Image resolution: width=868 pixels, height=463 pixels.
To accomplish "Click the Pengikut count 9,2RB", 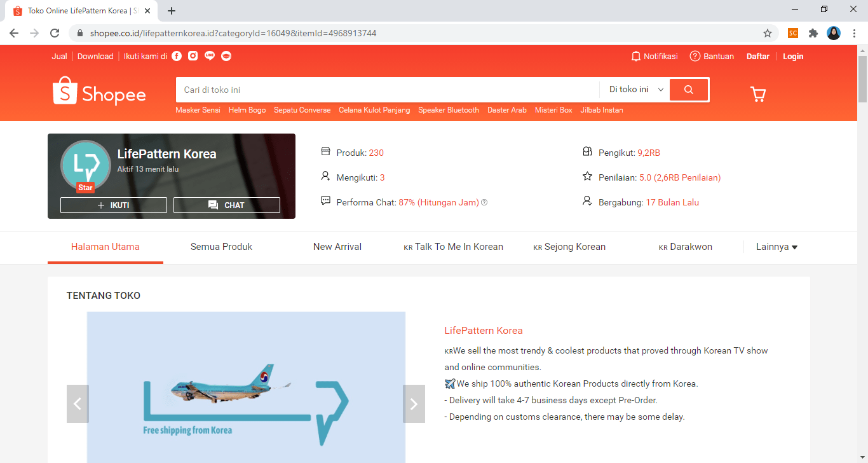I will coord(649,153).
